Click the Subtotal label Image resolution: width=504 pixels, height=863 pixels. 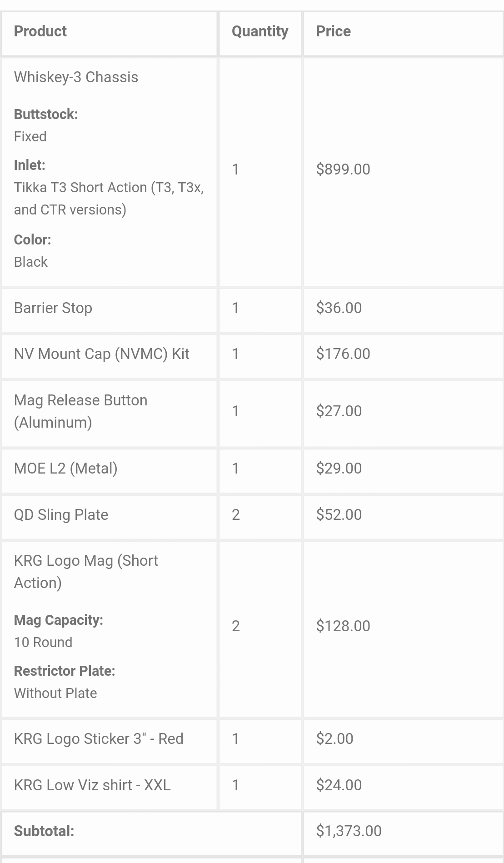click(44, 831)
